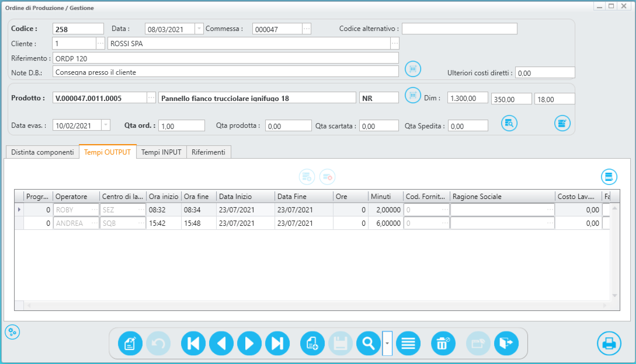Remove a row from the Tempi OUTPUT grid

(327, 177)
